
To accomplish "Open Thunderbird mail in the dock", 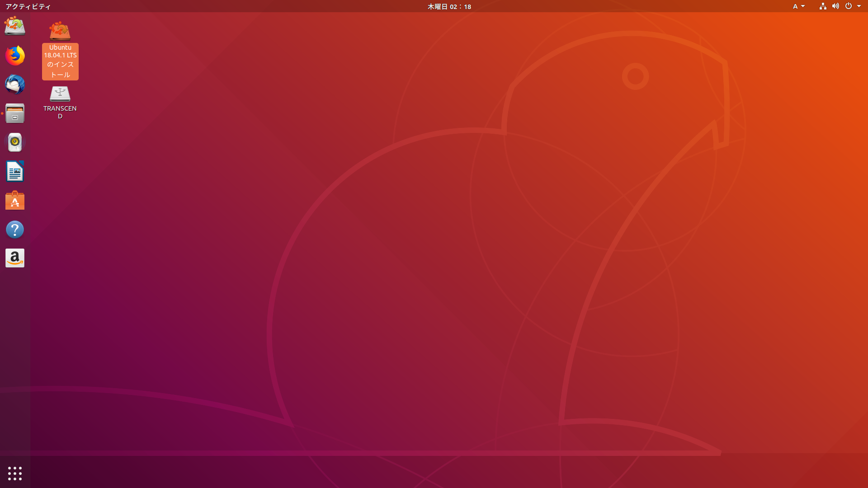I will (15, 84).
